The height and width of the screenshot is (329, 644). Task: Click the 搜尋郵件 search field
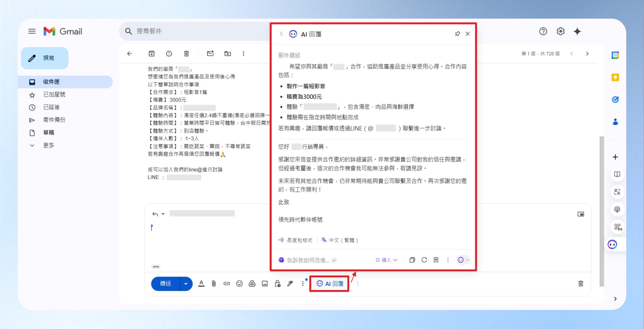195,31
